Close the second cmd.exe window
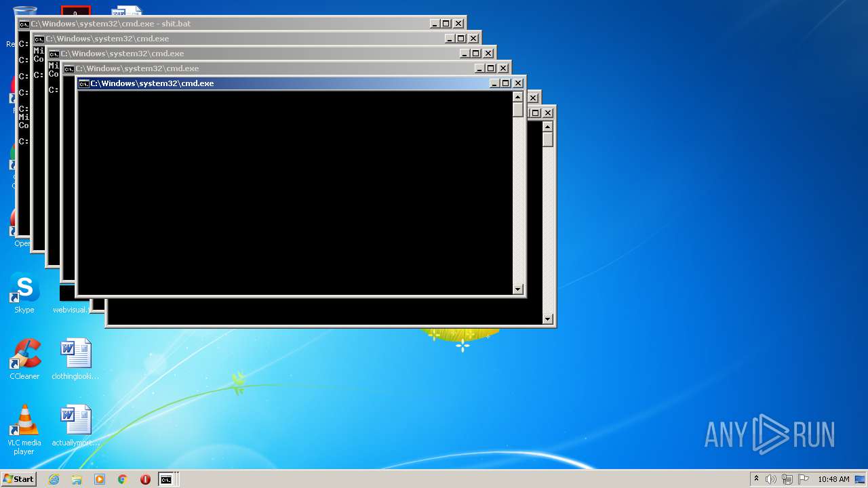 click(x=473, y=39)
